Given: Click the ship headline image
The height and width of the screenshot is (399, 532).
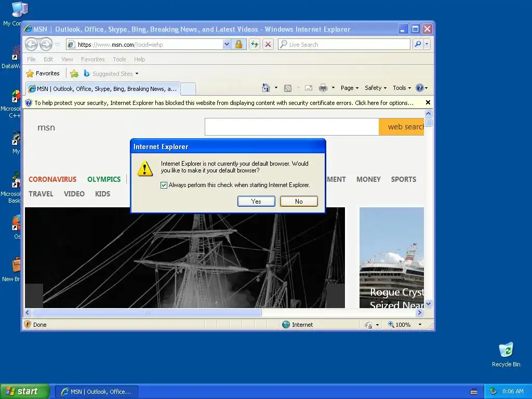Looking at the screenshot, I should tap(185, 258).
